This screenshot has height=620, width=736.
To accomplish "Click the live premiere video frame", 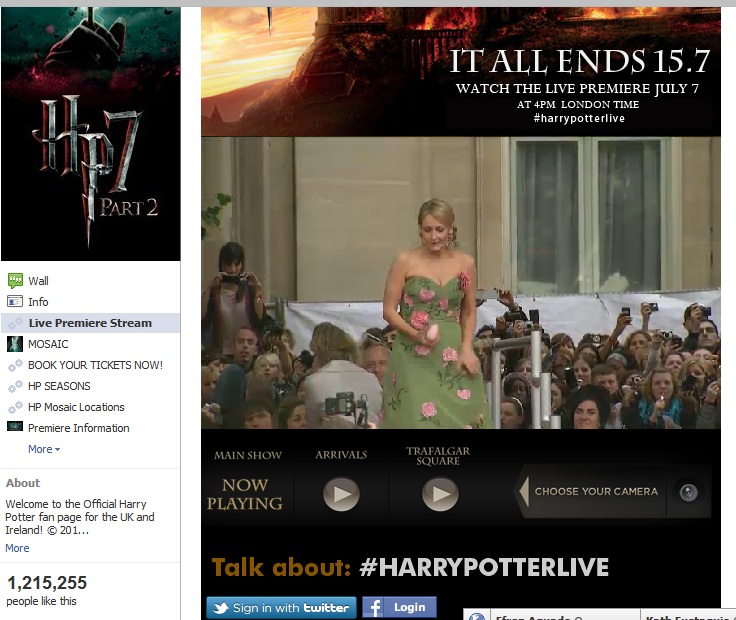I will [x=461, y=283].
